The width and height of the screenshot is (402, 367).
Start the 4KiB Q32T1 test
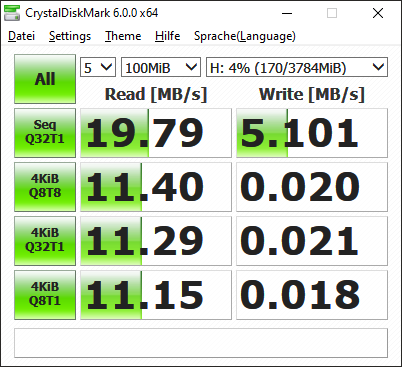45,241
